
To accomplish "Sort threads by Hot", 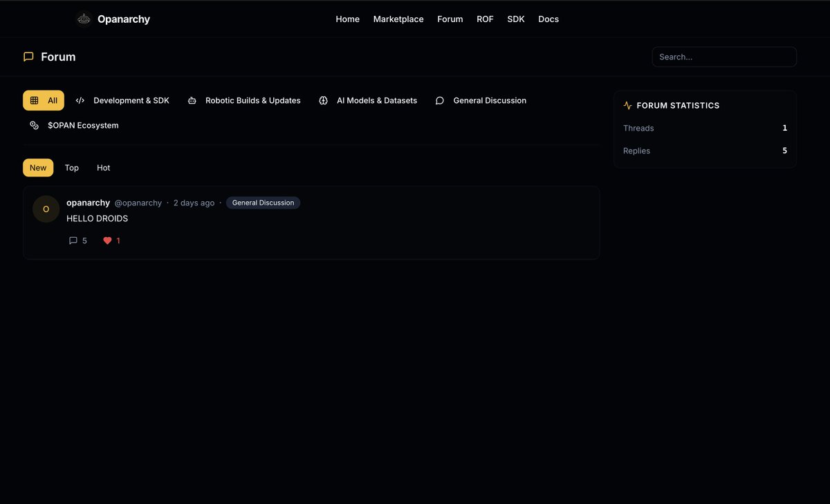I will (104, 168).
